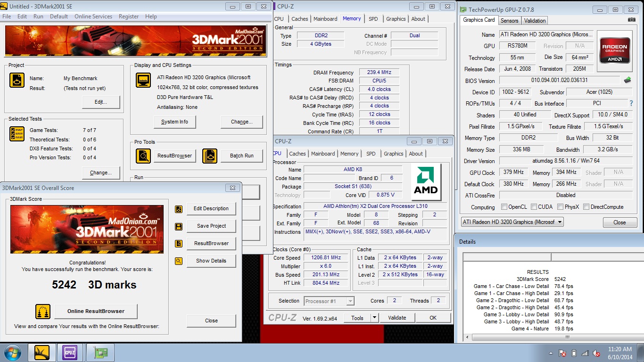Switch to Sensors tab in GPU-Z

[x=509, y=21]
